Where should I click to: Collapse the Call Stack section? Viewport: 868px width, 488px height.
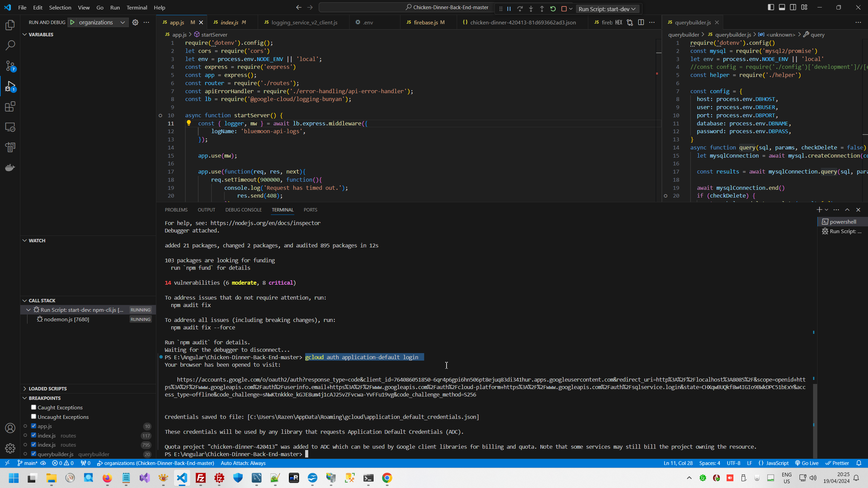tap(42, 301)
